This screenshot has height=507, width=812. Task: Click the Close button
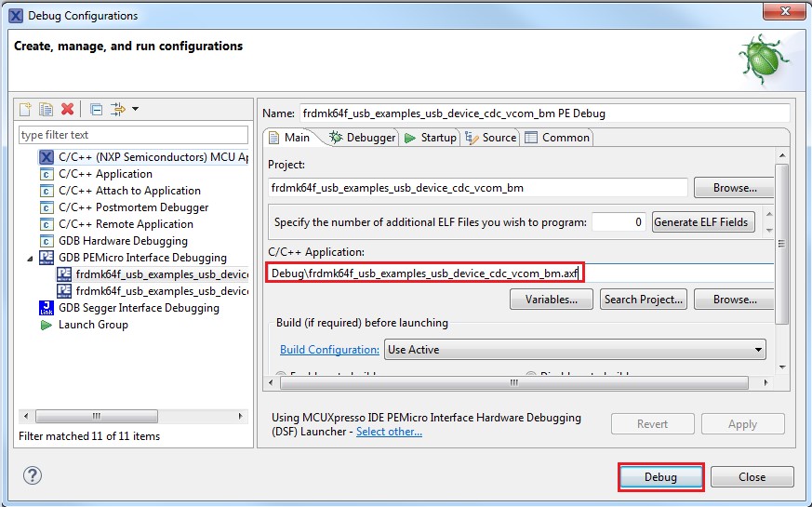click(752, 477)
